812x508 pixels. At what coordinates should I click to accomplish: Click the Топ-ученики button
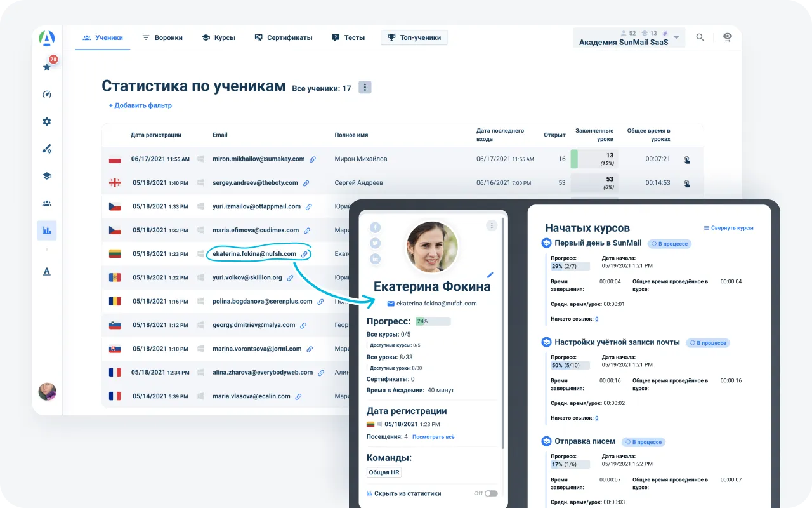[x=414, y=37]
